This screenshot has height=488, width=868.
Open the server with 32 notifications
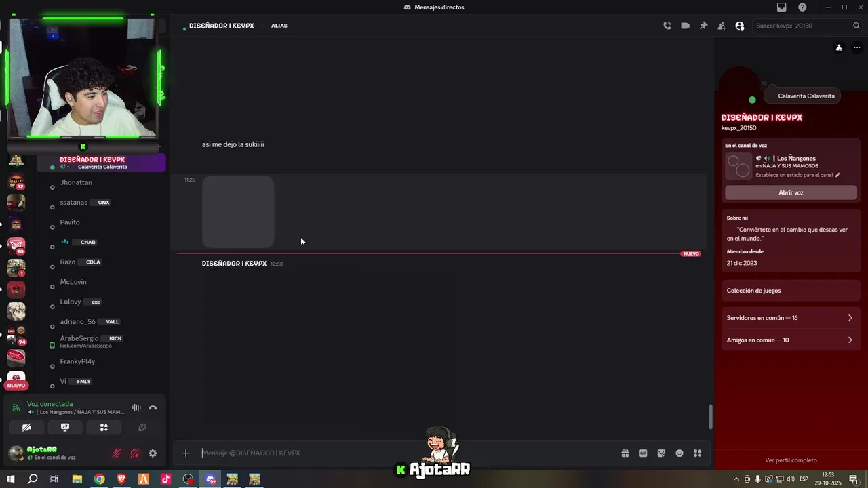(16, 182)
